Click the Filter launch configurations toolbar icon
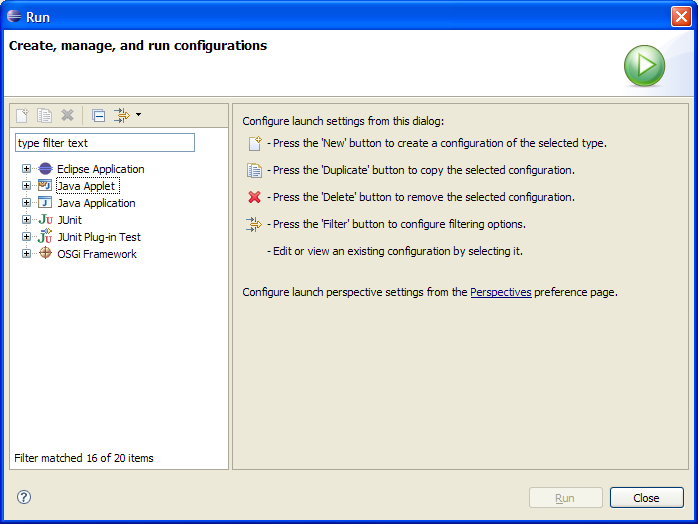Image resolution: width=698 pixels, height=524 pixels. coord(122,115)
